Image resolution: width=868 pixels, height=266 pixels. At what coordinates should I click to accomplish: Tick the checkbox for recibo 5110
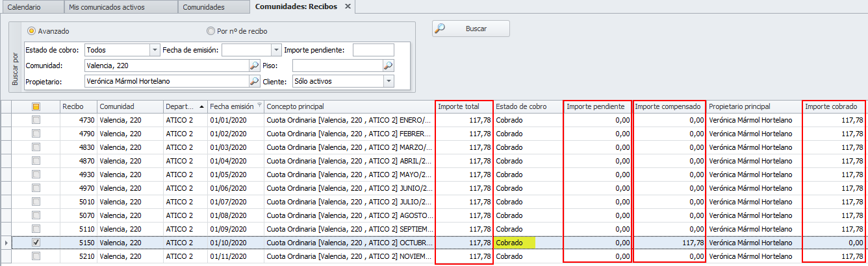tap(36, 229)
